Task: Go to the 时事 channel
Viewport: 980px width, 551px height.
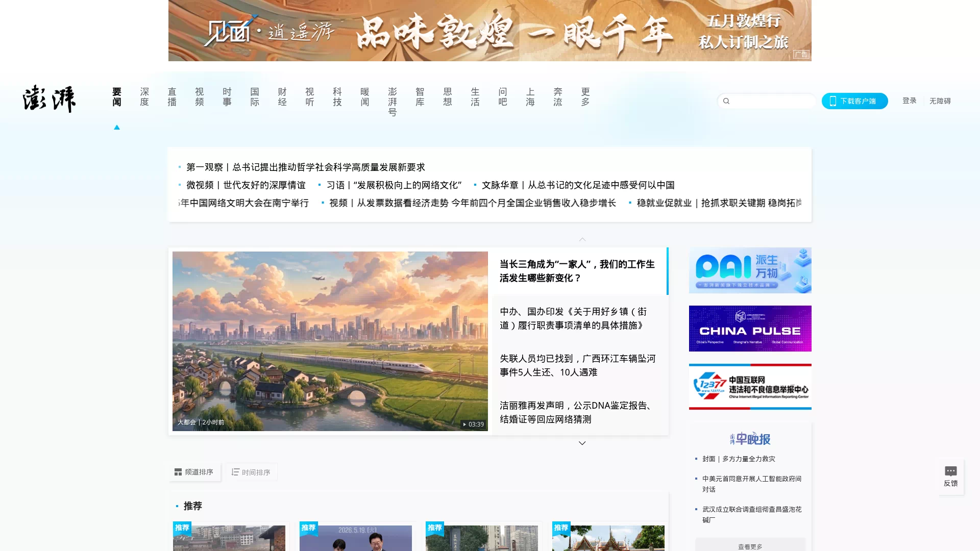Action: tap(227, 97)
